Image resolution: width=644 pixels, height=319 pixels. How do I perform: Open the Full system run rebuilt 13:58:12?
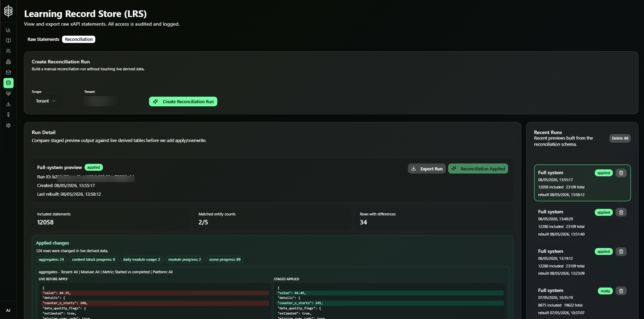[582, 183]
